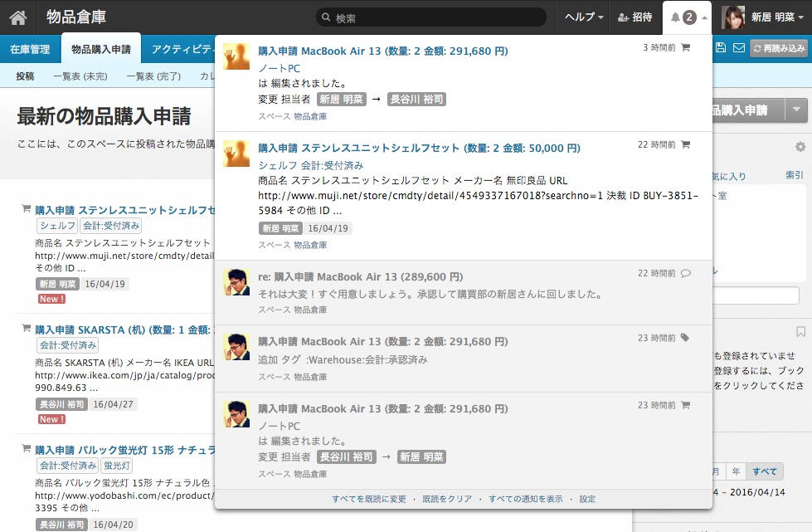This screenshot has height=532, width=812.
Task: Click シェルフ 会計:受付済み tags in notification
Action: tap(311, 165)
